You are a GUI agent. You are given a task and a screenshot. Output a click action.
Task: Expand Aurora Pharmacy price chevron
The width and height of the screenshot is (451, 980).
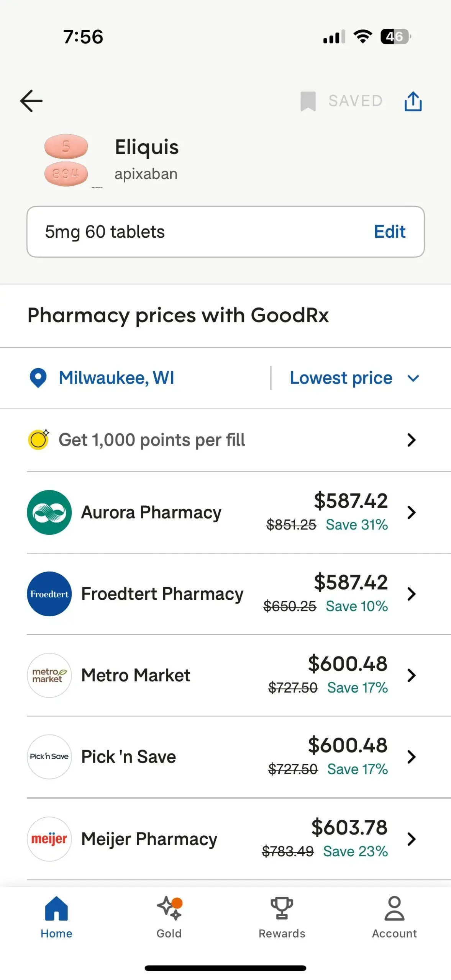(x=412, y=512)
